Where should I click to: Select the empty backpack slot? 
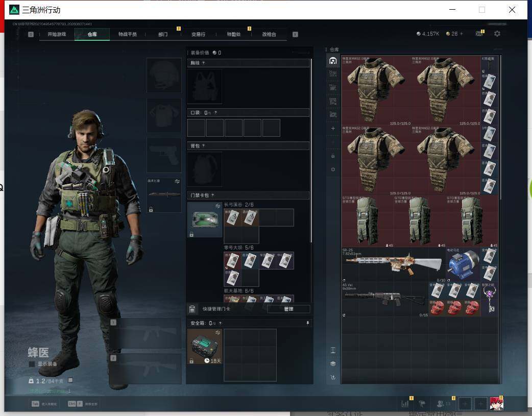click(x=205, y=169)
